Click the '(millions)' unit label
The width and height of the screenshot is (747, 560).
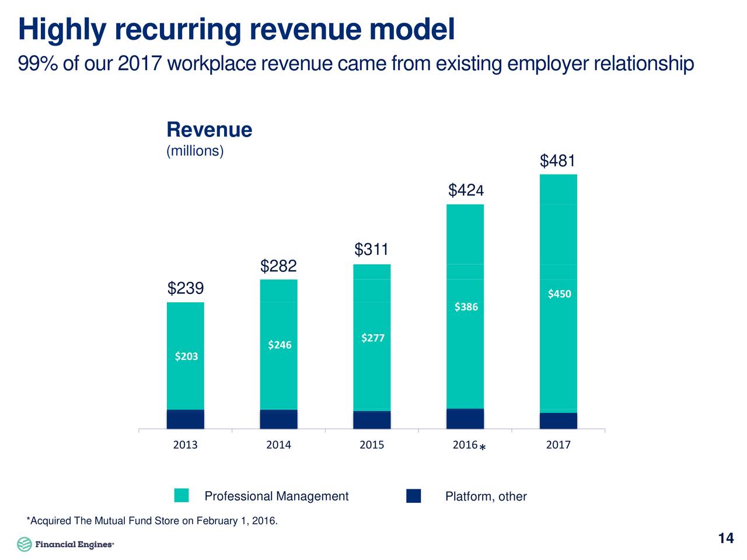pos(195,151)
